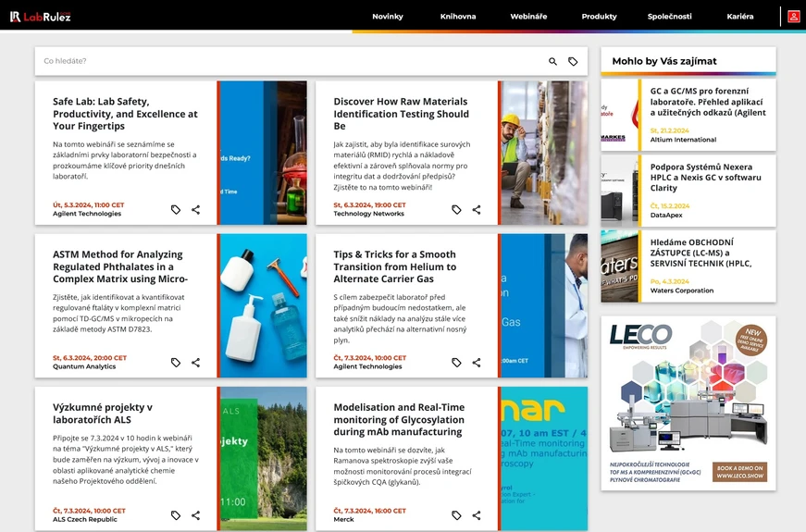Viewport: 806px width, 532px height.
Task: Open GC a GC/MS pro forenzní laboratoře article
Action: [708, 102]
